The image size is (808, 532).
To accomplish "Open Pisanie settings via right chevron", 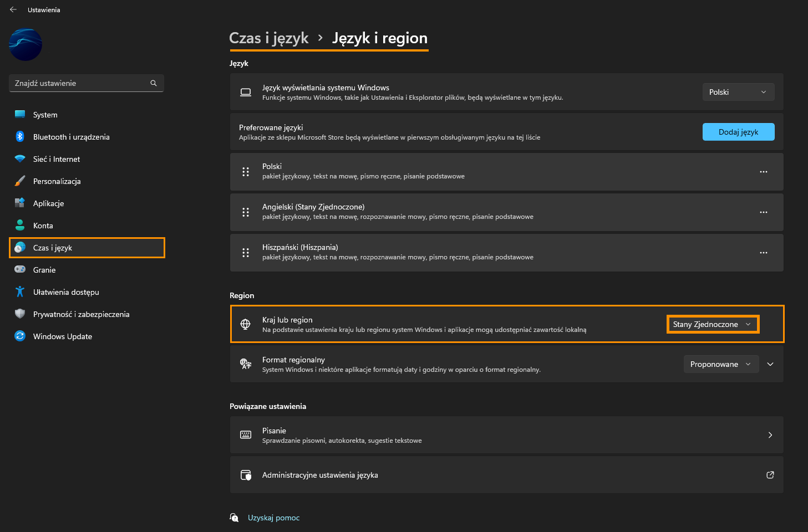I will (x=770, y=435).
